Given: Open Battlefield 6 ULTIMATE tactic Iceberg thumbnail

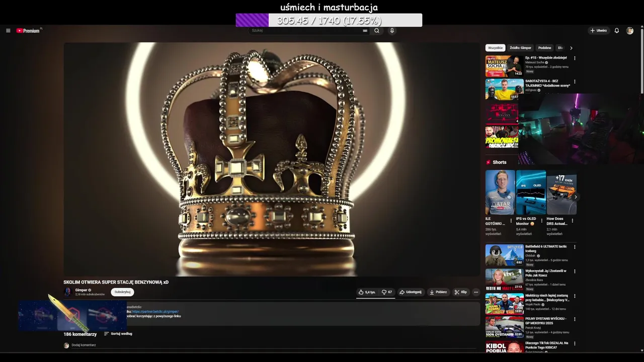Looking at the screenshot, I should pyautogui.click(x=504, y=255).
